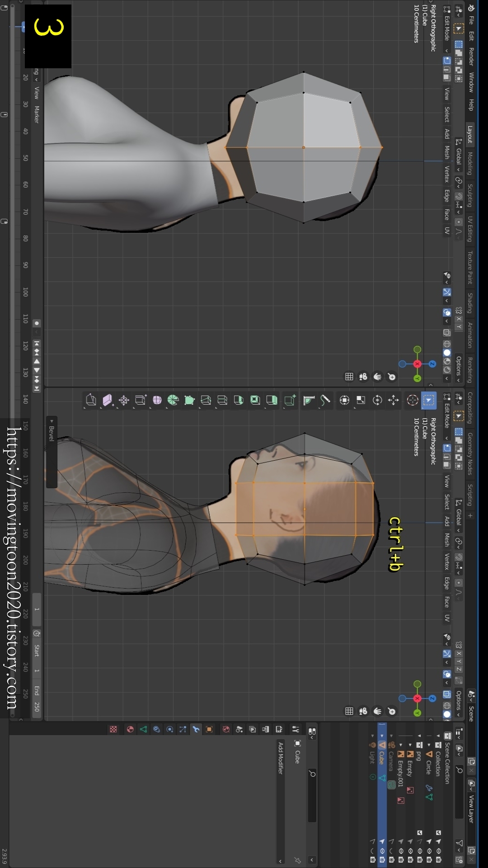Viewport: 488px width, 868px height.
Task: Expand the Empty.001 row in outliner
Action: tap(401, 745)
